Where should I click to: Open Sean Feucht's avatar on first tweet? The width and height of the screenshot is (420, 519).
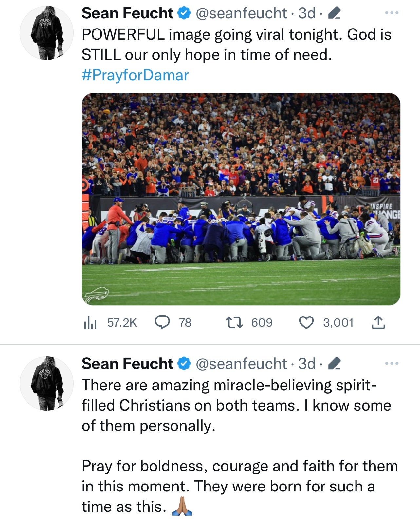tap(46, 33)
